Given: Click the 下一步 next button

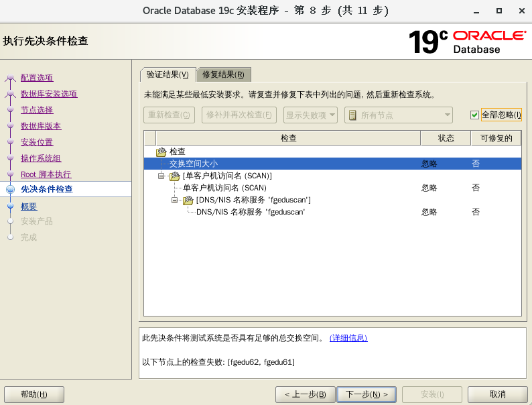Looking at the screenshot, I should [x=367, y=394].
